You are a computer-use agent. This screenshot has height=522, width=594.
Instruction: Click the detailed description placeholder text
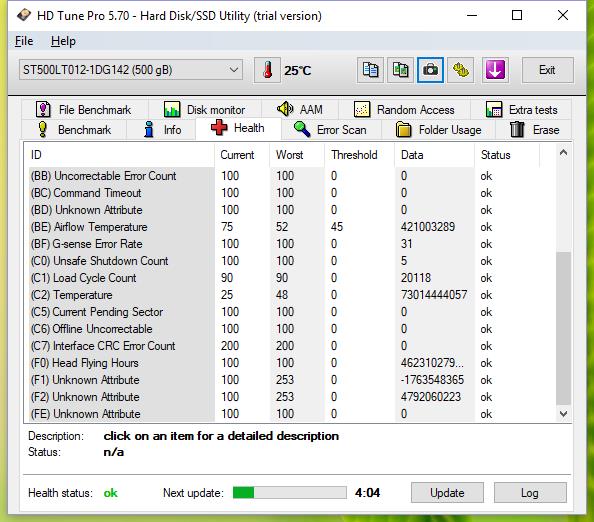coord(221,436)
